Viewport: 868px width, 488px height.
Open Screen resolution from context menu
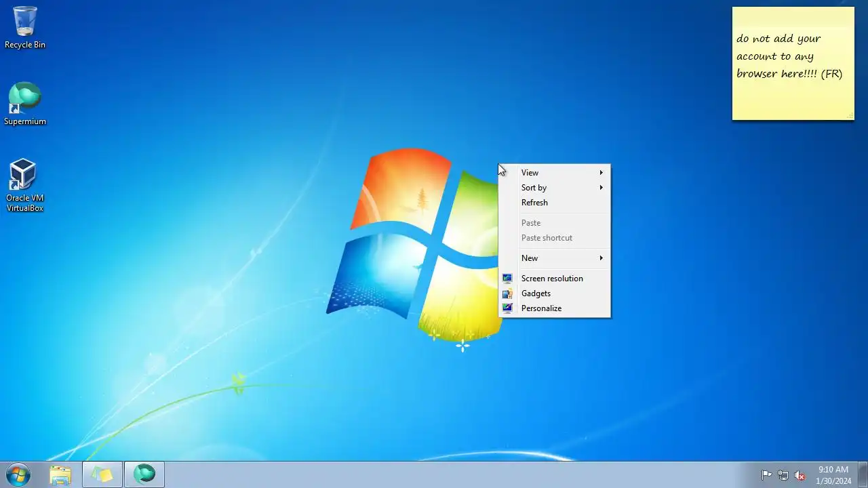tap(555, 279)
